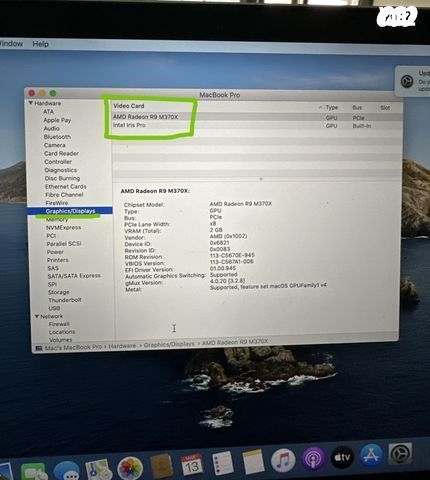The image size is (430, 480).
Task: Select Locations under Network
Action: click(62, 332)
